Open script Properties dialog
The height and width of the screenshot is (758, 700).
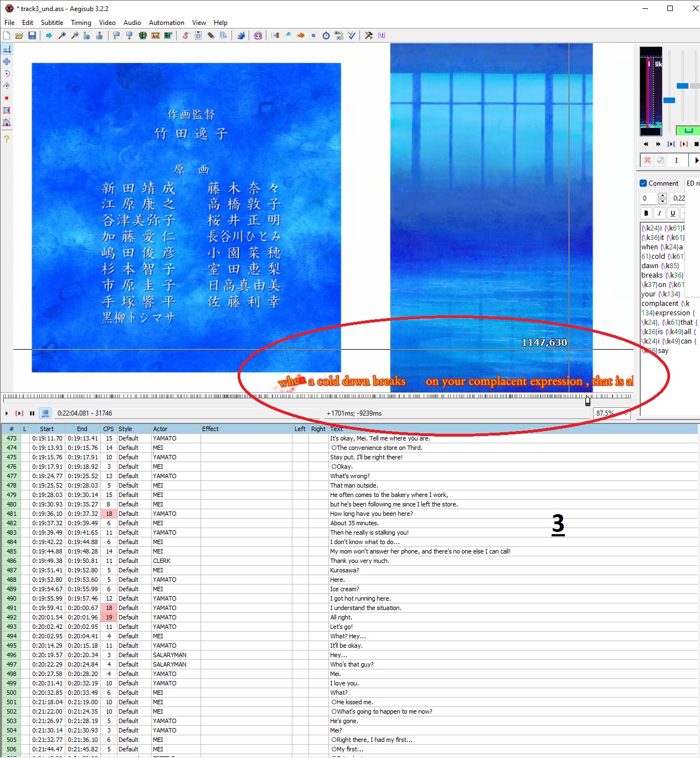pyautogui.click(x=198, y=35)
